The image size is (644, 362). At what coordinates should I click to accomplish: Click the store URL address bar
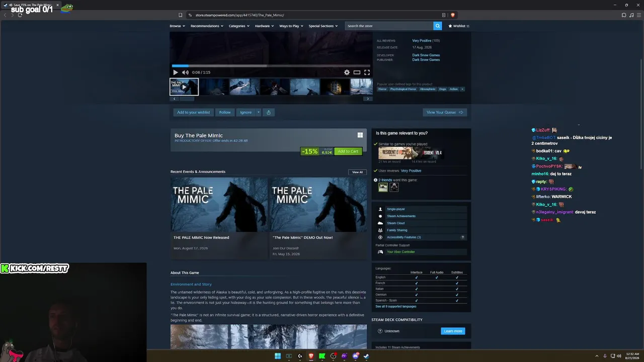point(317,15)
